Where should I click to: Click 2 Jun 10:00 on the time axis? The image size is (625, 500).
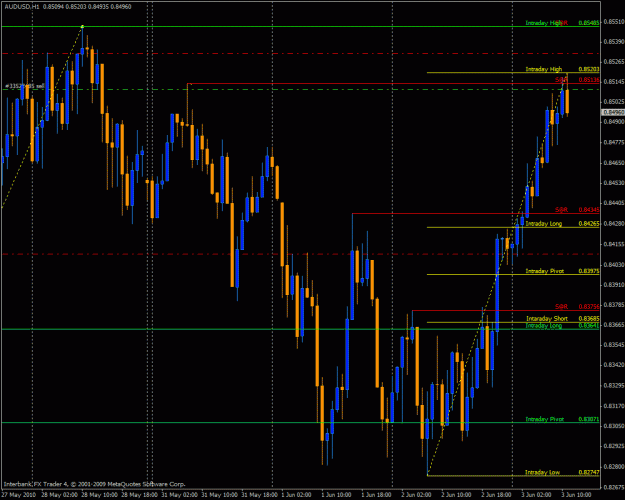456,495
